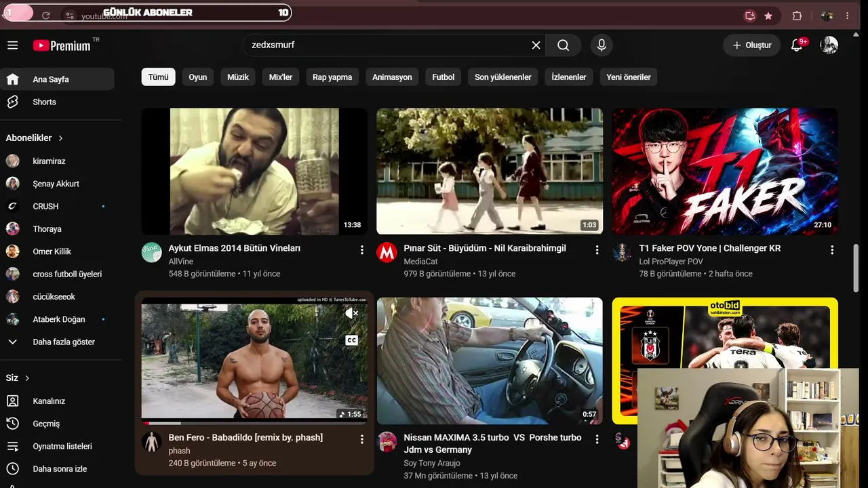Image resolution: width=868 pixels, height=488 pixels.
Task: Open the Ataberk Doğan subscription channel
Action: pos(57,319)
